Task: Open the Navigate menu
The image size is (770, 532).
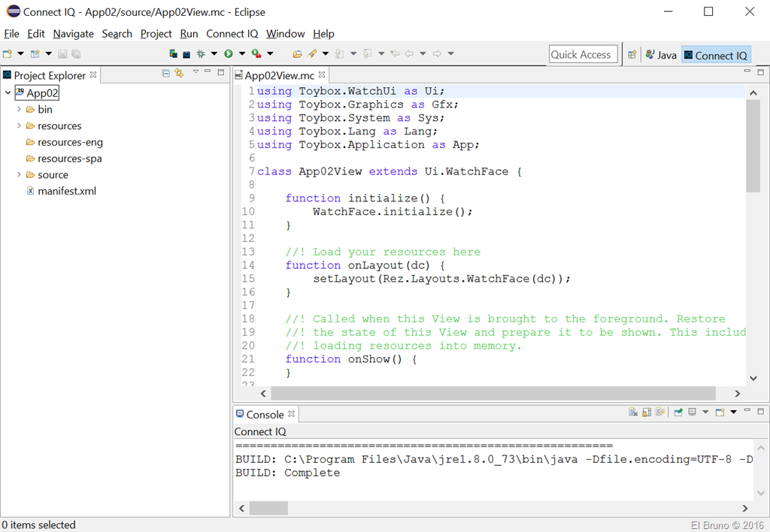Action: click(x=73, y=34)
